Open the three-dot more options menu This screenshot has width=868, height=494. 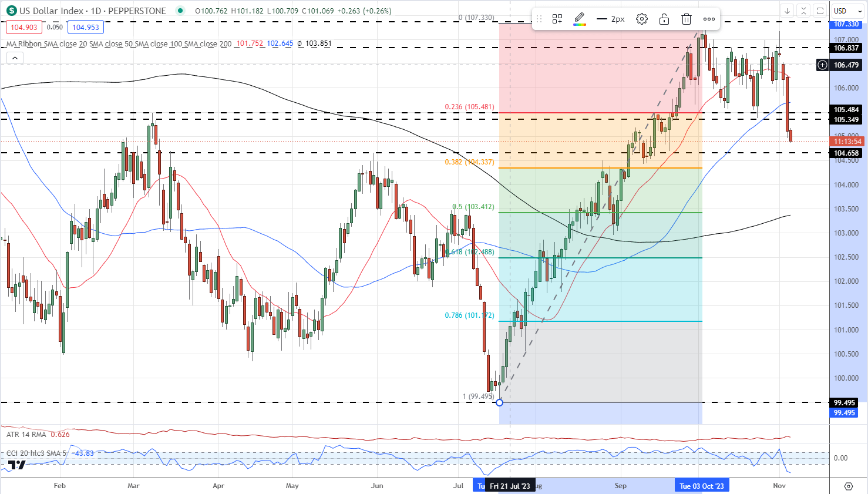coord(709,19)
